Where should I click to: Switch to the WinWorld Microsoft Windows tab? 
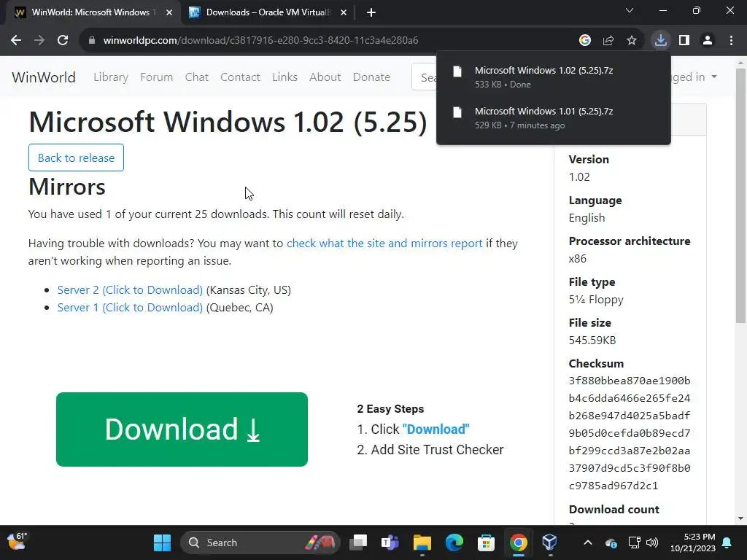(90, 12)
